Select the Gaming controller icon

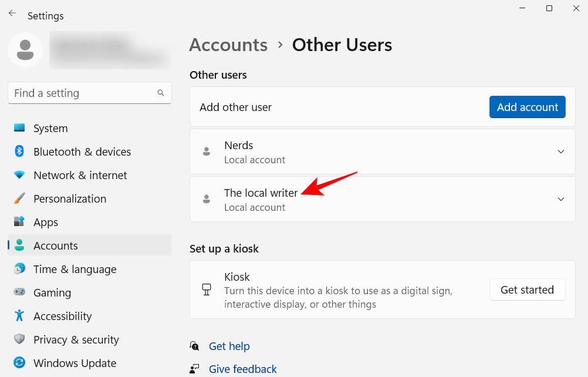click(19, 292)
